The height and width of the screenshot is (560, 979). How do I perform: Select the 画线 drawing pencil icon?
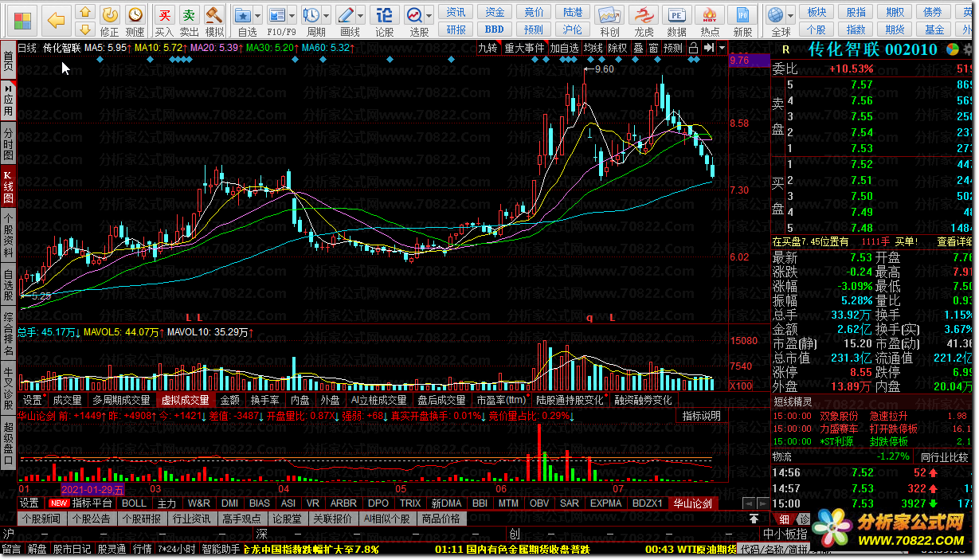click(x=346, y=14)
